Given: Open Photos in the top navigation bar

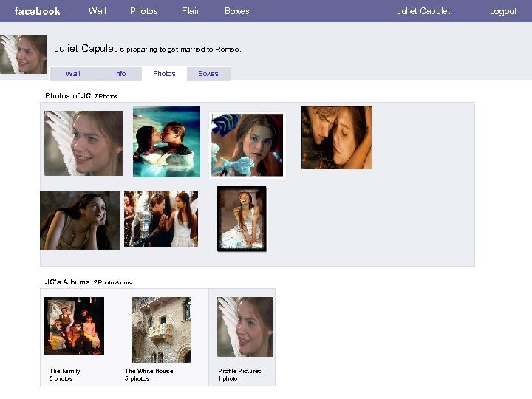Looking at the screenshot, I should [x=144, y=11].
